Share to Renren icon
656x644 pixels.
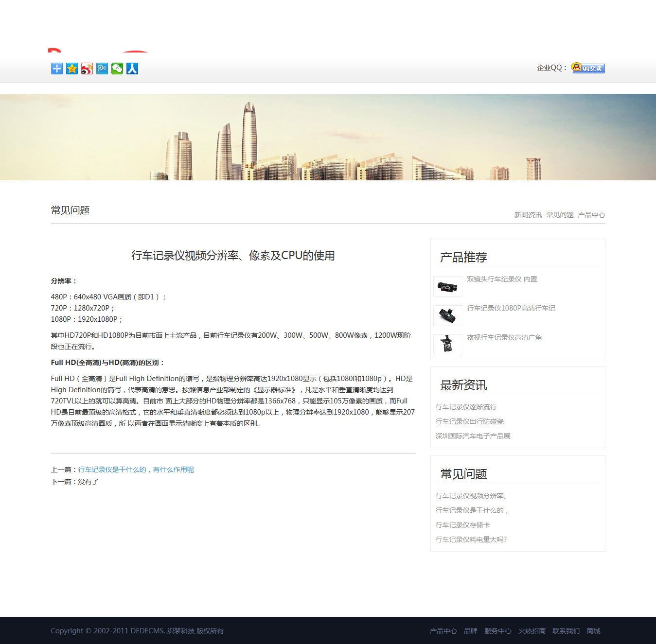pos(132,69)
